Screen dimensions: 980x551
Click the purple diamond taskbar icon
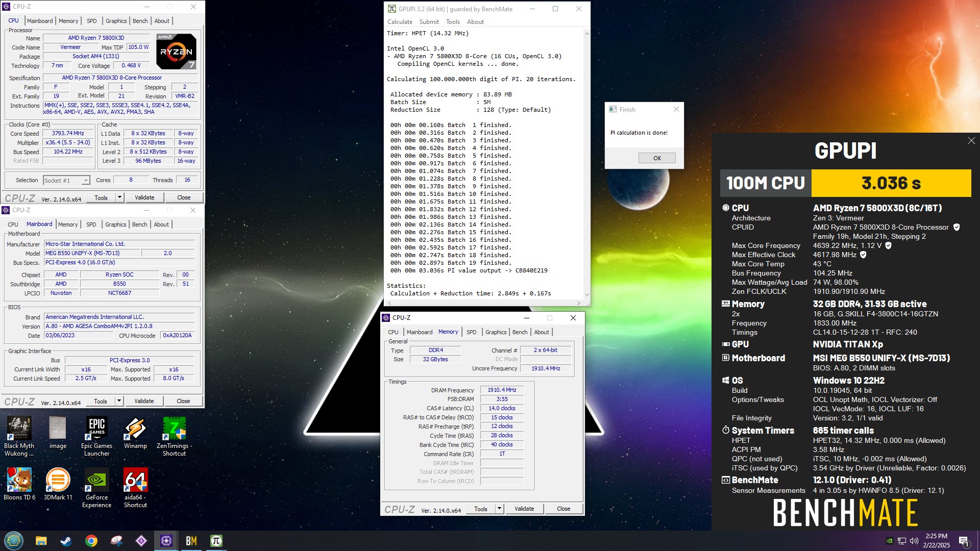tap(141, 541)
